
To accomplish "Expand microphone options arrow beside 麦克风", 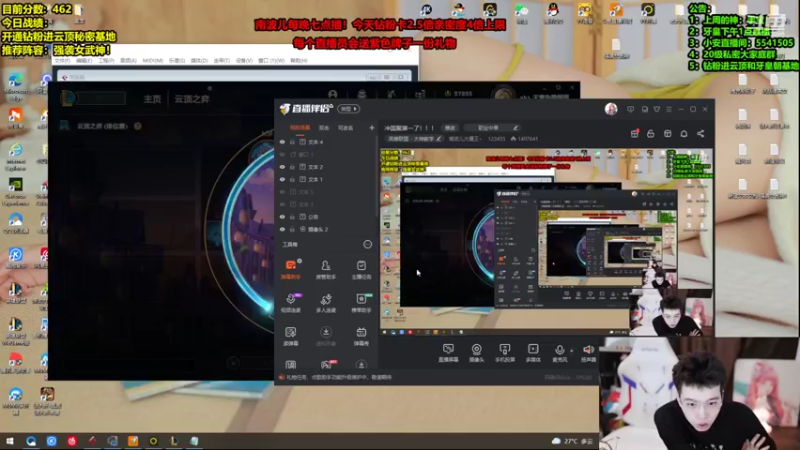I will click(x=571, y=351).
